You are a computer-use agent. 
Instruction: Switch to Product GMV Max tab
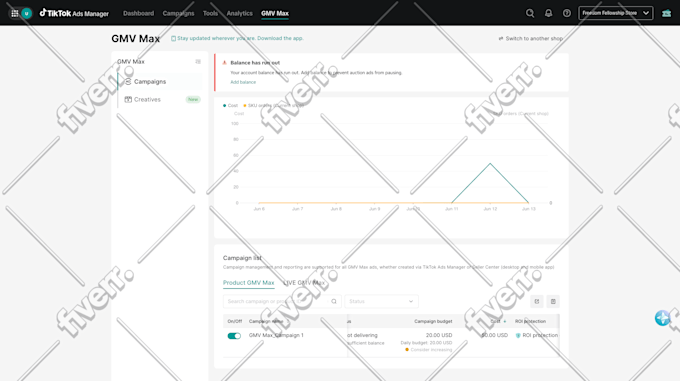tap(248, 283)
